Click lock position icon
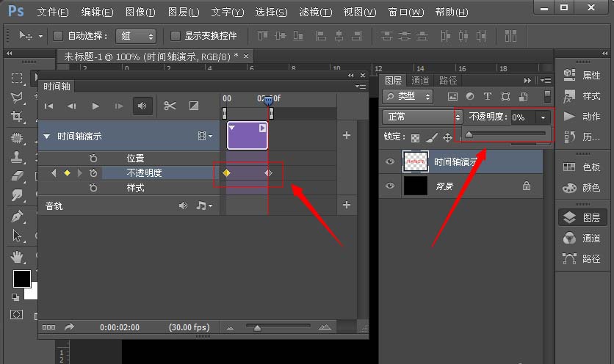614x364 pixels. 447,137
